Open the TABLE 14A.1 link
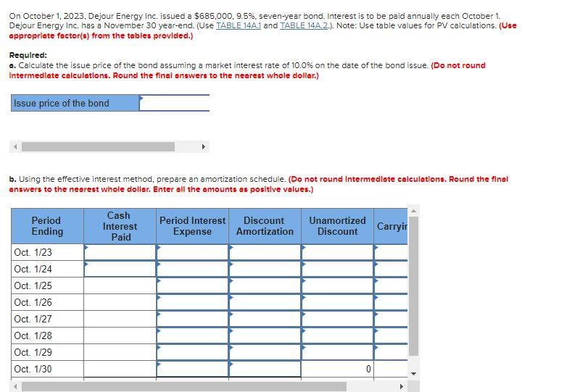The width and height of the screenshot is (588, 392). pyautogui.click(x=238, y=26)
